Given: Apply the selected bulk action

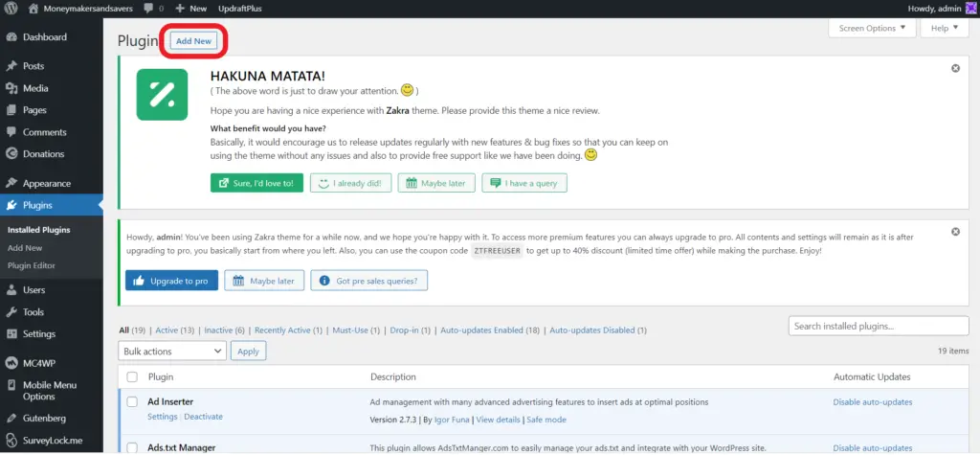Looking at the screenshot, I should point(248,352).
